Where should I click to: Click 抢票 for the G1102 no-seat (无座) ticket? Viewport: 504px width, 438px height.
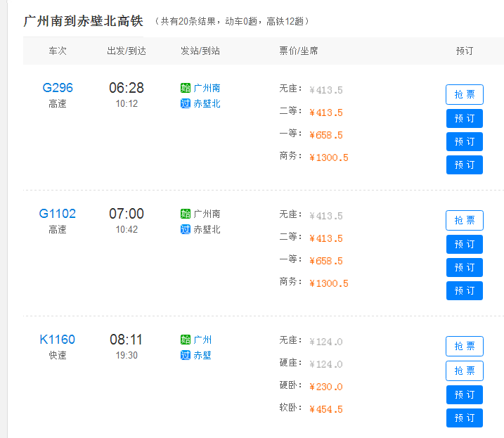tap(465, 220)
